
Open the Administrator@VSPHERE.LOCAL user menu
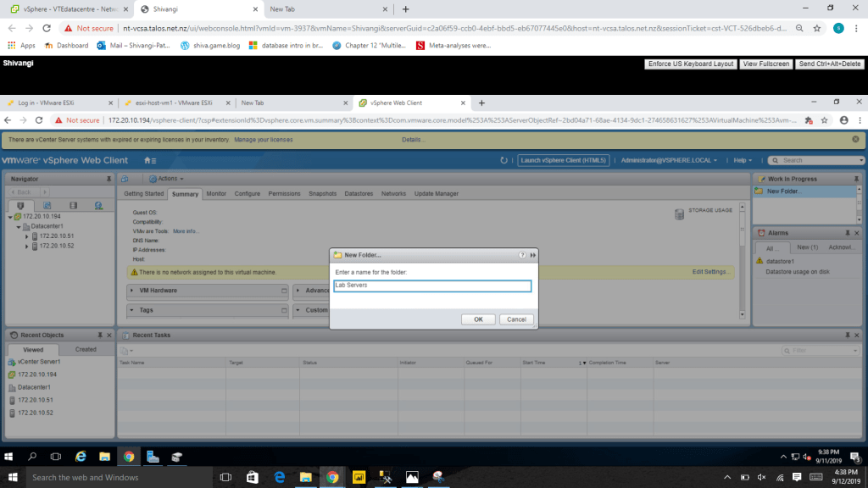click(x=668, y=160)
